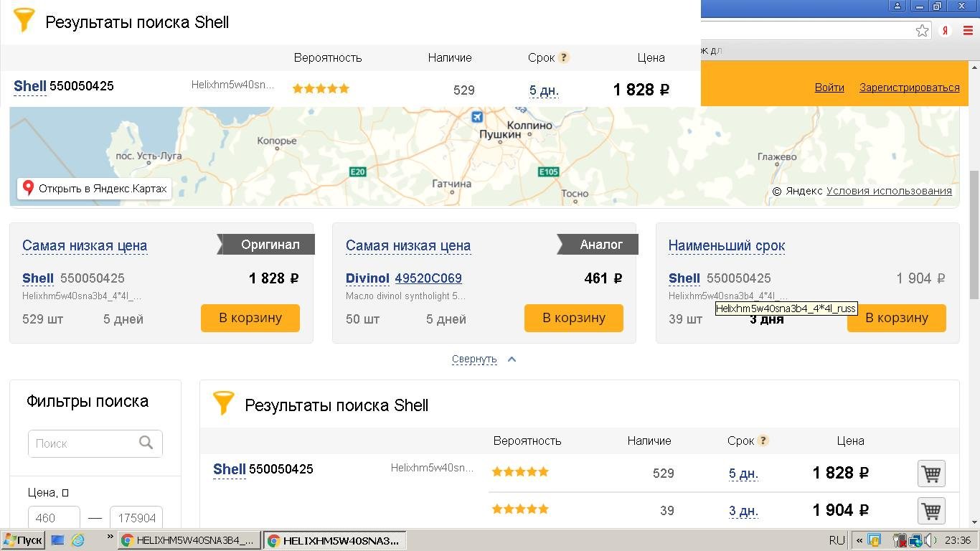
Task: Click the stars in the sticky header row
Action: pyautogui.click(x=321, y=88)
